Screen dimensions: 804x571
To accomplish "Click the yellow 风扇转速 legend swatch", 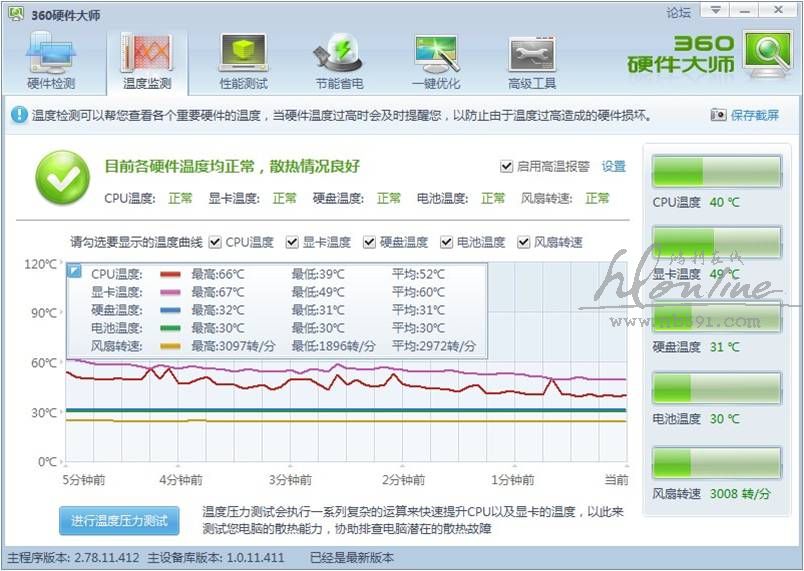I will click(x=170, y=346).
